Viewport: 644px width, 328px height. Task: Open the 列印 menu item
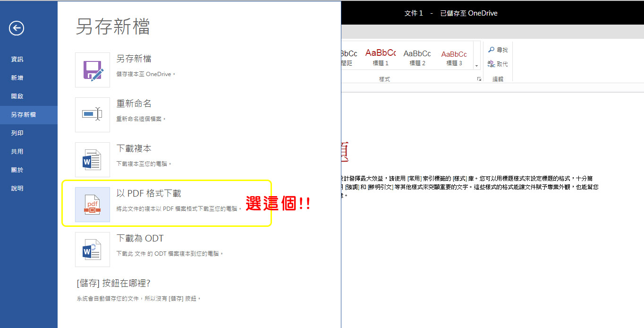click(29, 133)
